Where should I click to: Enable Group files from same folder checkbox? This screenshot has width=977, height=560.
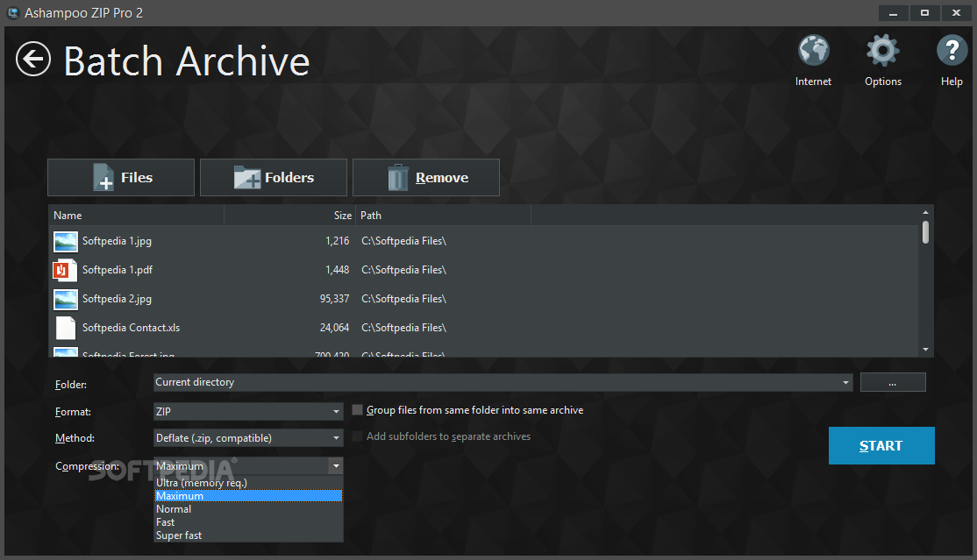coord(358,410)
